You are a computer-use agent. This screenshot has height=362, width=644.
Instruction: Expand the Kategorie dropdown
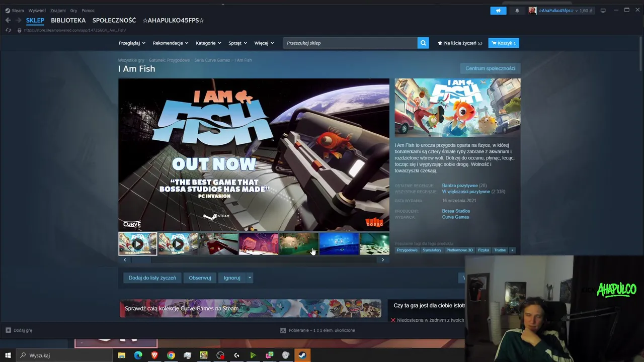208,43
